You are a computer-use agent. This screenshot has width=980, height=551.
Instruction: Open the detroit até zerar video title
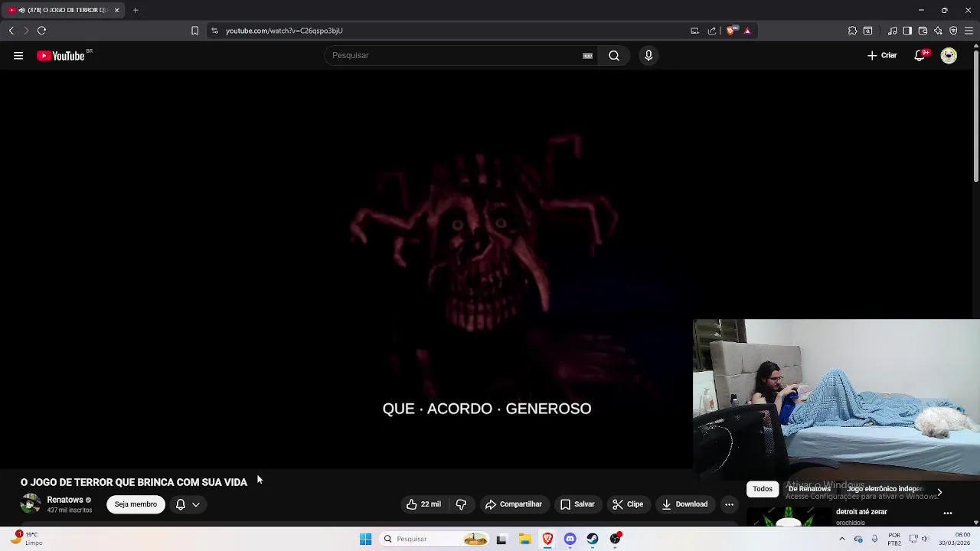[861, 512]
